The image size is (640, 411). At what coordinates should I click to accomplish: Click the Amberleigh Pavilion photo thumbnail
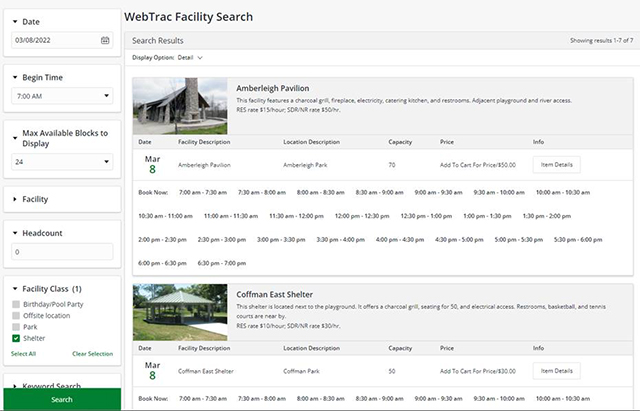(x=179, y=106)
